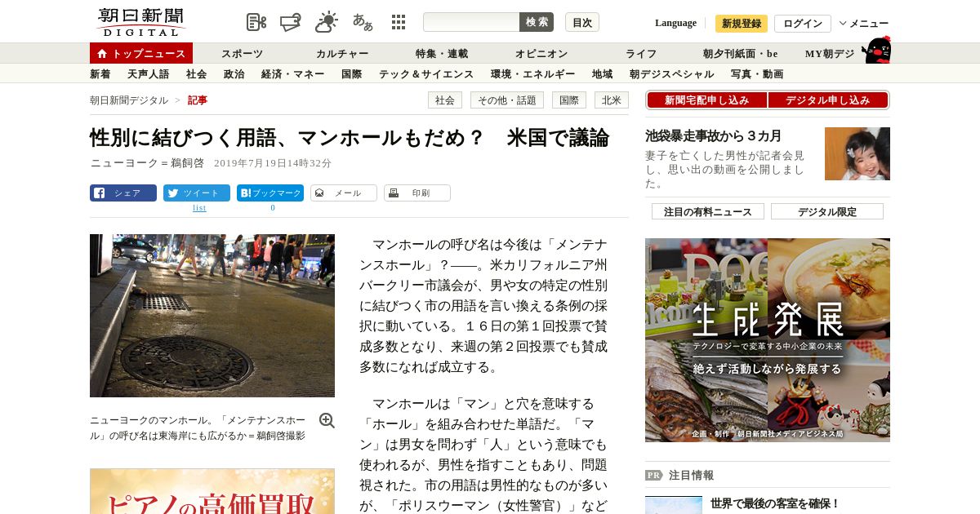Open the オピニオン tab
This screenshot has width=980, height=514.
click(x=541, y=54)
